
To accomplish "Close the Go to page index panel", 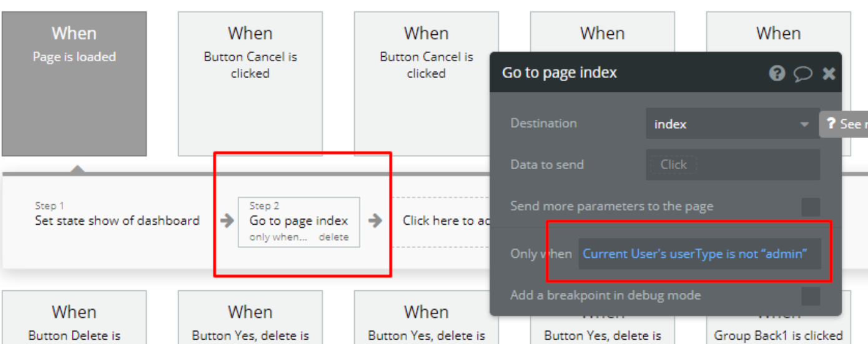I will (x=829, y=74).
